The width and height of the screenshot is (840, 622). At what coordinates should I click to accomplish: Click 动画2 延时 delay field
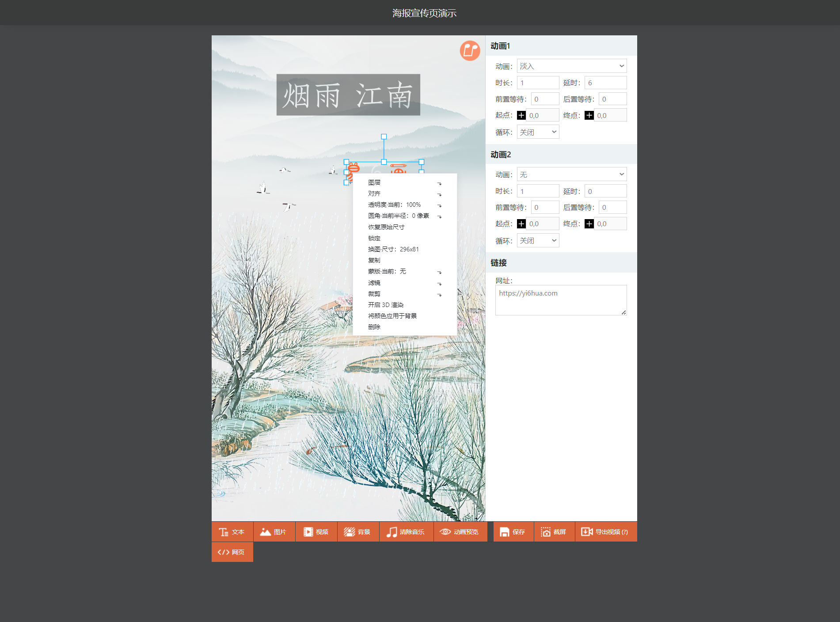(x=605, y=191)
